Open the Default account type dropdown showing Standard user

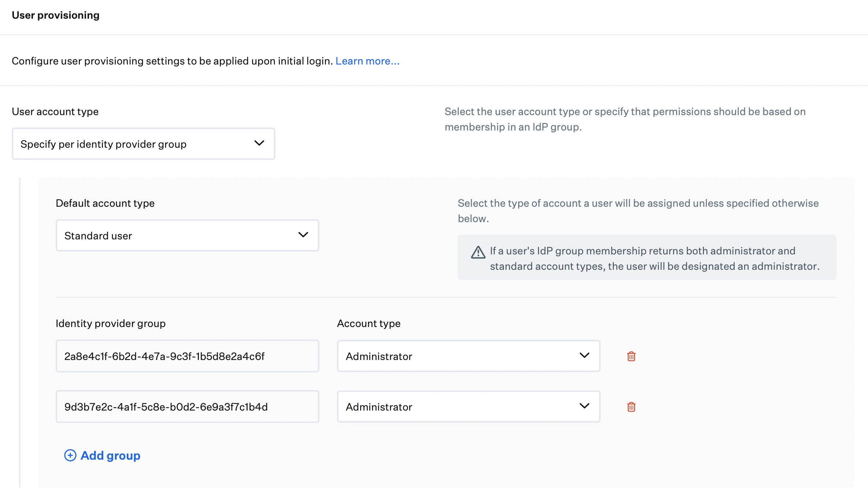(x=187, y=235)
